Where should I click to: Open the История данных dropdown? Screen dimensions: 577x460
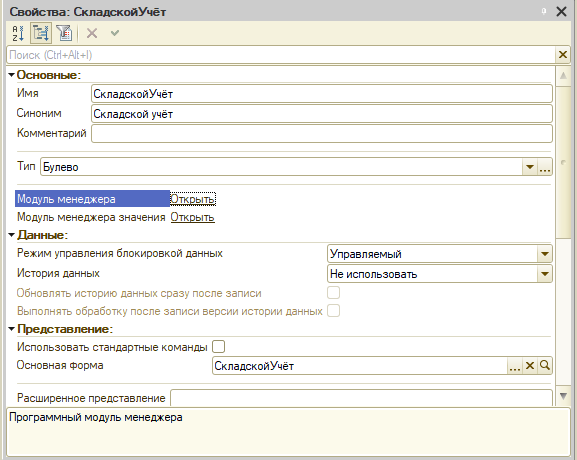point(545,274)
